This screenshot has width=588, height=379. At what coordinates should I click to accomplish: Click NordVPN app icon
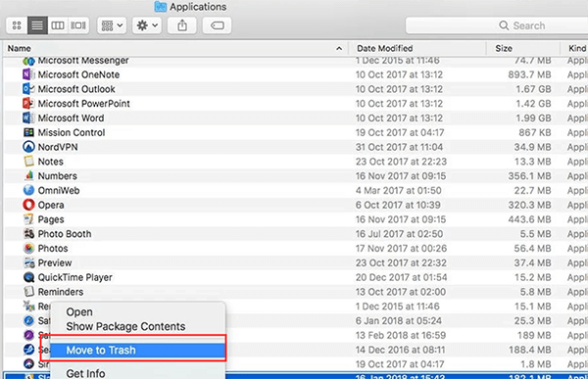tap(28, 147)
